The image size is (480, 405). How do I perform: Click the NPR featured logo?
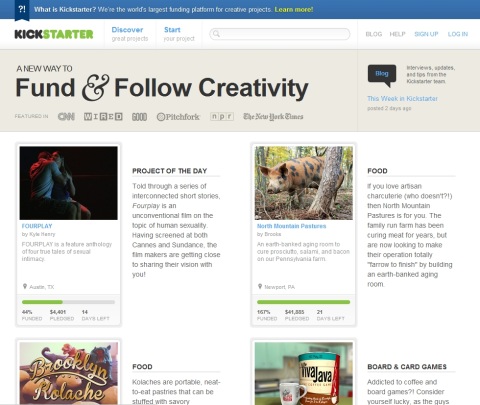[222, 116]
